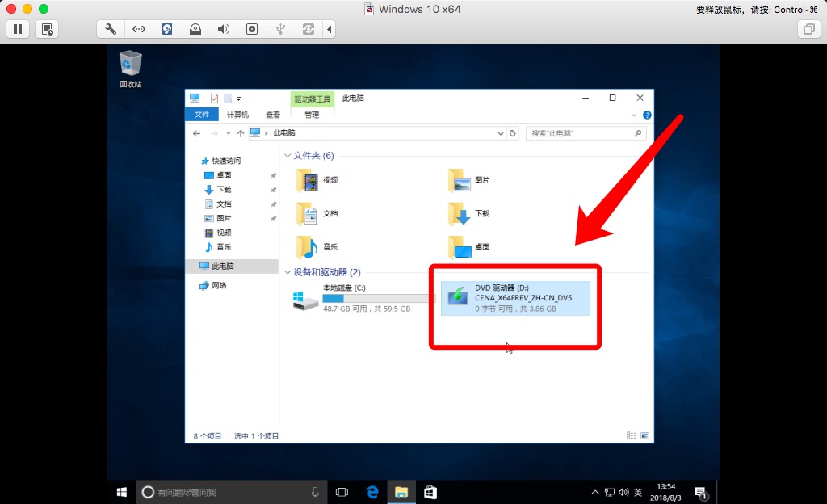Viewport: 827px width, 504px height.
Task: Click the Cortana search box
Action: pyautogui.click(x=232, y=492)
